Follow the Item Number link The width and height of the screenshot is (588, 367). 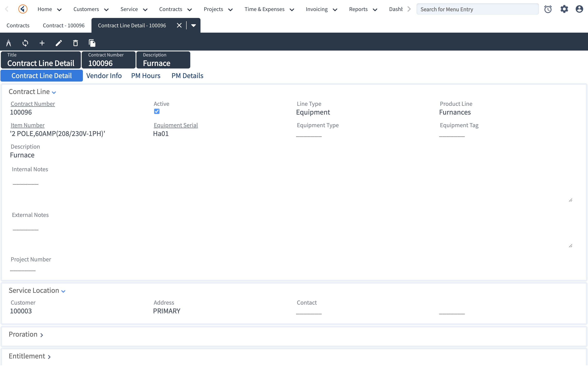(27, 125)
